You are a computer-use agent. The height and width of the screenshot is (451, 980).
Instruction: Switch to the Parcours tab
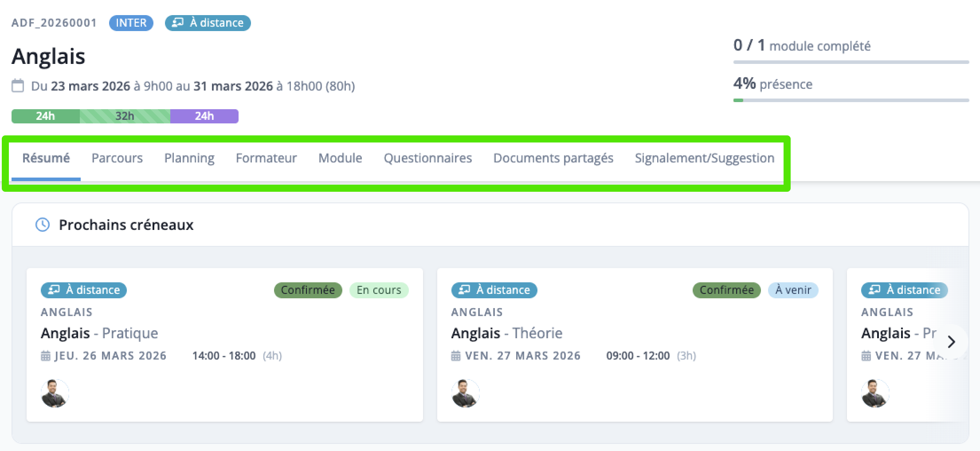[x=117, y=158]
